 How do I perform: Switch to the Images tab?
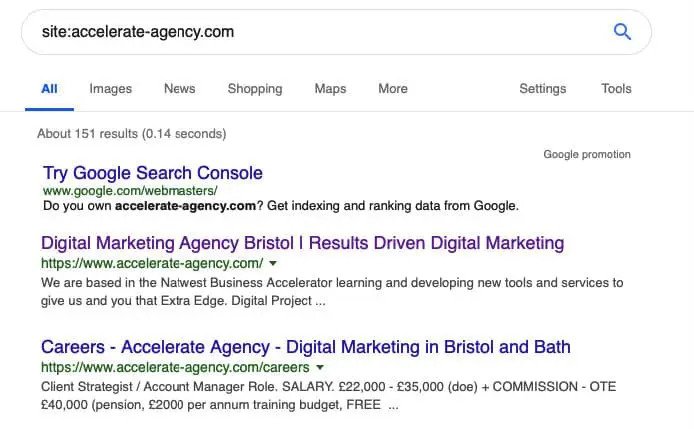[110, 89]
